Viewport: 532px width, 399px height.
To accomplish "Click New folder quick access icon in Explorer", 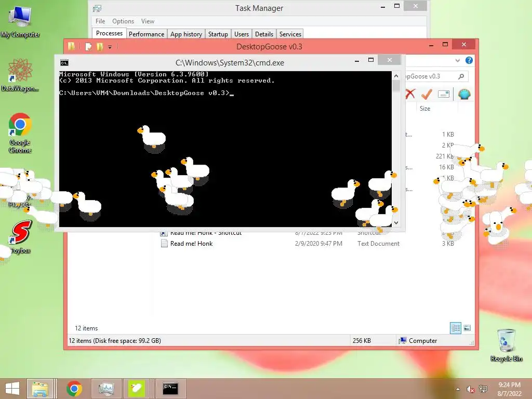I will [x=100, y=46].
